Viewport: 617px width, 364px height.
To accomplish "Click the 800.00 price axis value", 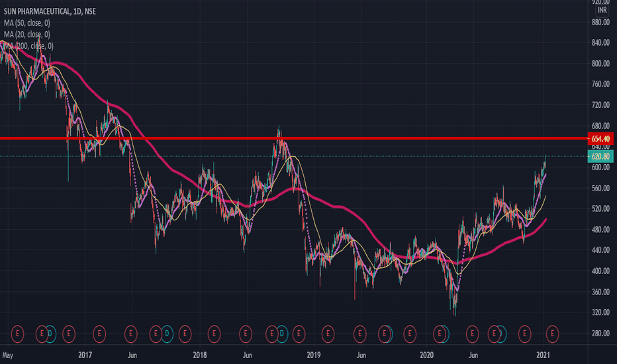I will pyautogui.click(x=600, y=64).
